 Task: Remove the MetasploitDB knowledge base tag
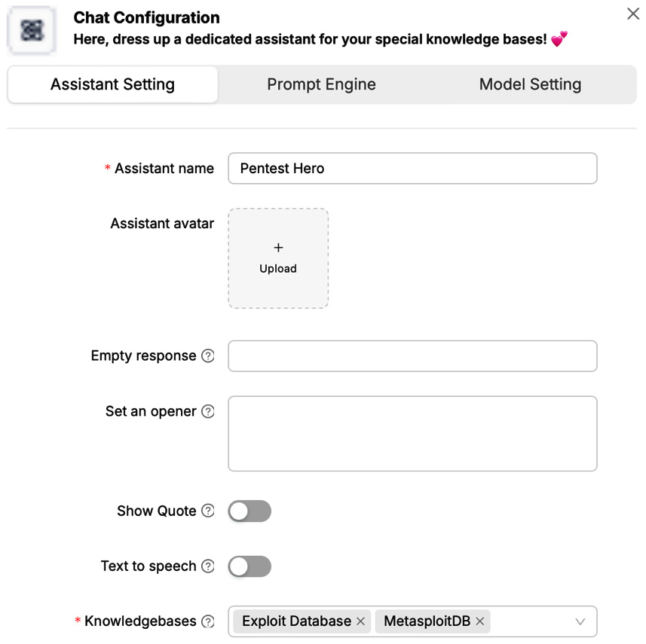point(480,621)
